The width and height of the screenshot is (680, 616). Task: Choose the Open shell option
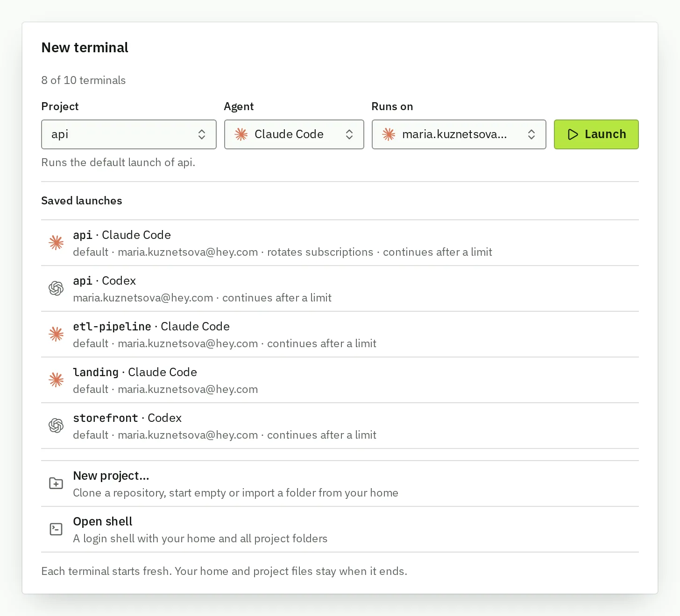[x=340, y=529]
